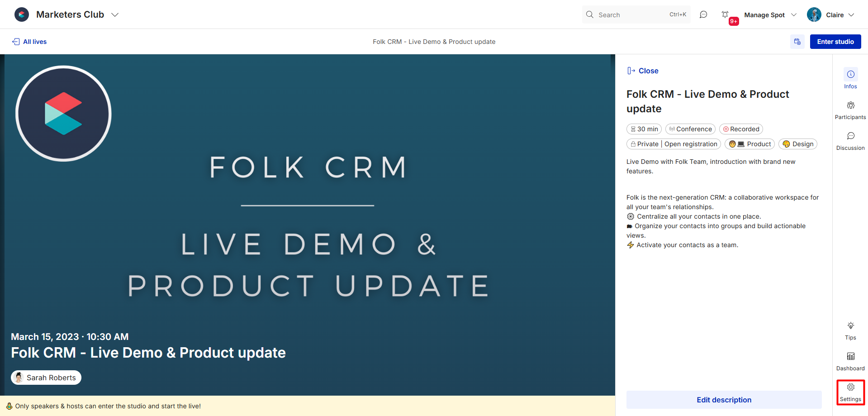This screenshot has width=868, height=416.
Task: Open notifications bell with 9+ badge
Action: pyautogui.click(x=725, y=15)
